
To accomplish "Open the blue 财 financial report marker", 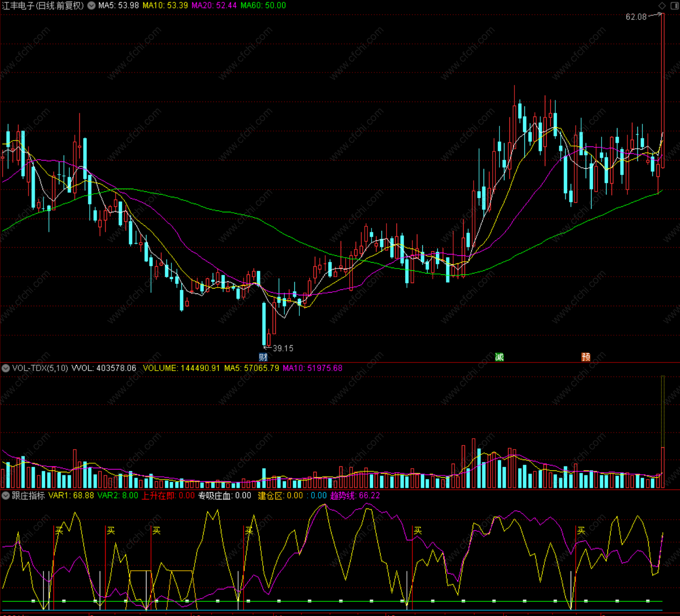I will (x=263, y=357).
